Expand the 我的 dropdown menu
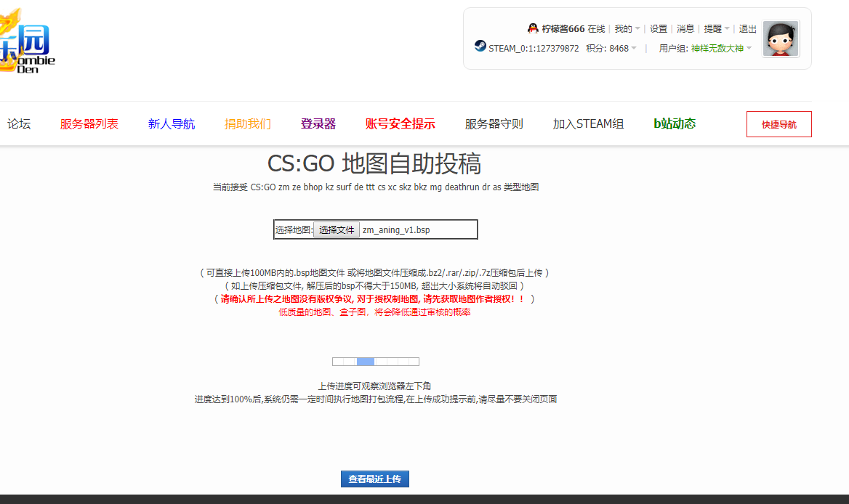849x504 pixels. (627, 29)
